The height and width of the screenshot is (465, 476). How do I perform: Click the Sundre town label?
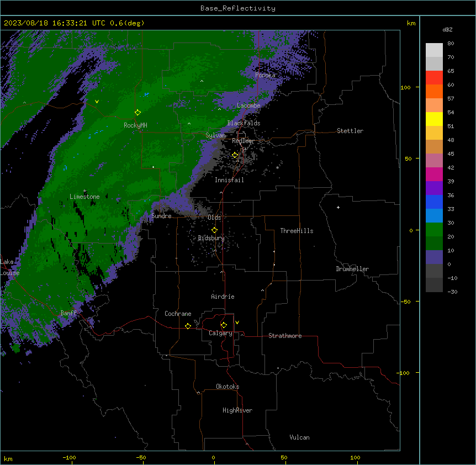point(161,216)
